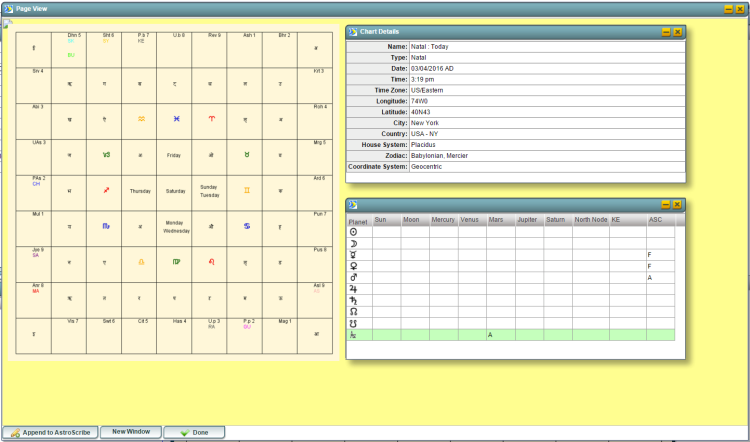Viewport: 750px width, 442px height.
Task: Click the Friday cell in the chart
Action: click(174, 155)
